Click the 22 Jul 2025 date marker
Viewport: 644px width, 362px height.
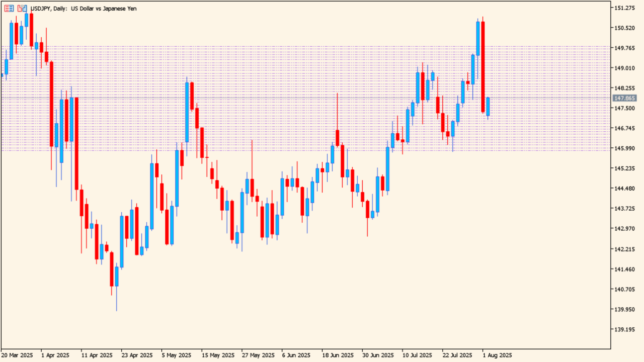[x=458, y=355]
